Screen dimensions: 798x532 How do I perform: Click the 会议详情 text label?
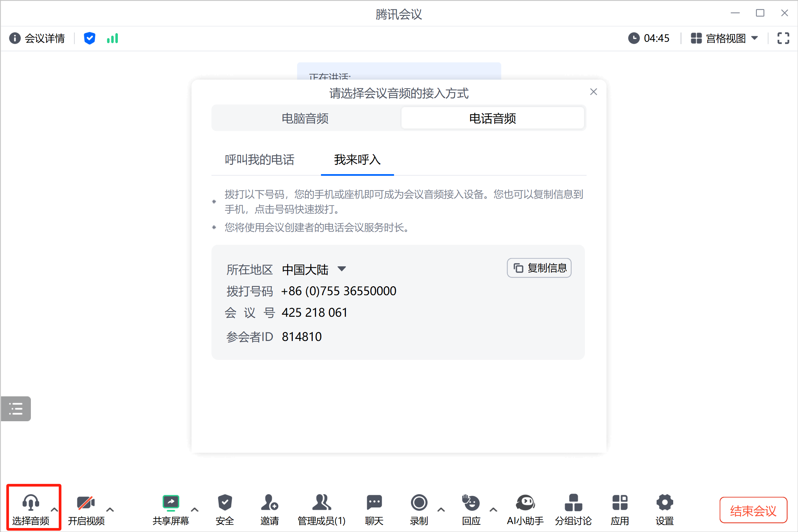pyautogui.click(x=45, y=38)
